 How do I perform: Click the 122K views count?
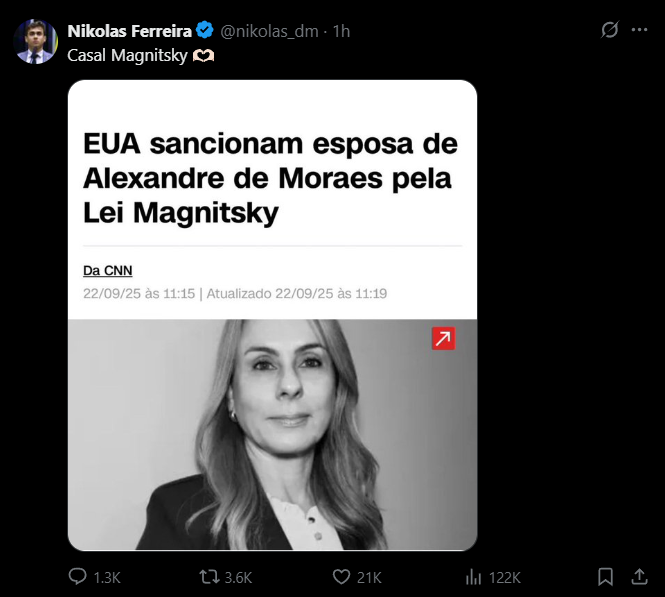[504, 577]
